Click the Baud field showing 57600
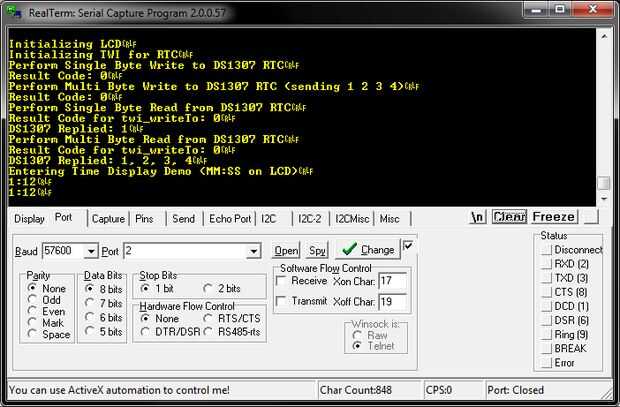The image size is (620, 407). tap(63, 251)
